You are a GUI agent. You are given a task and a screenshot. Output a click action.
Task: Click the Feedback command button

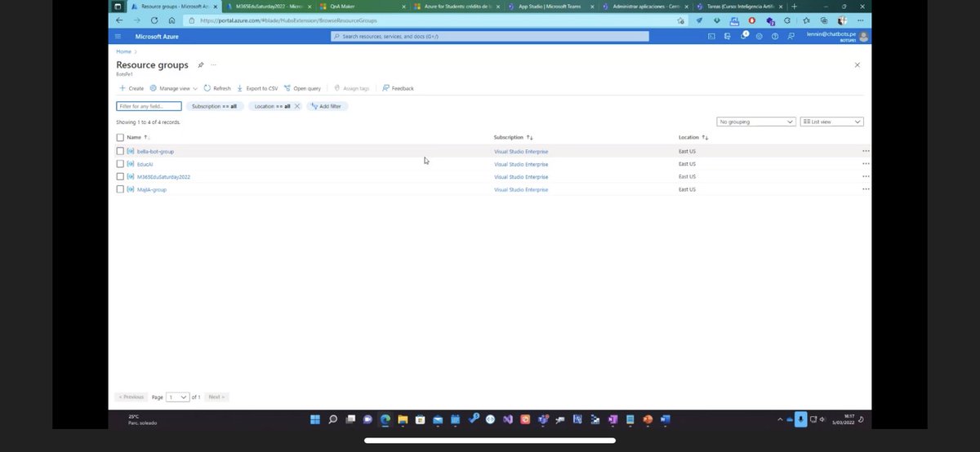(398, 88)
